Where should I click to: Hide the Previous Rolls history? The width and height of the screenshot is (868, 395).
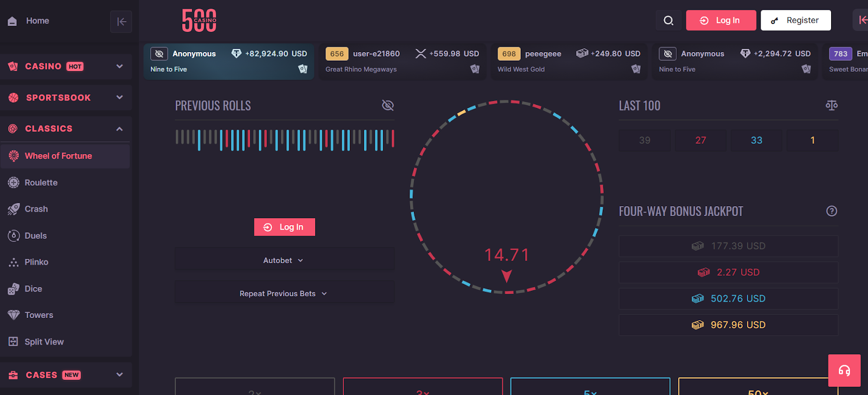point(387,105)
